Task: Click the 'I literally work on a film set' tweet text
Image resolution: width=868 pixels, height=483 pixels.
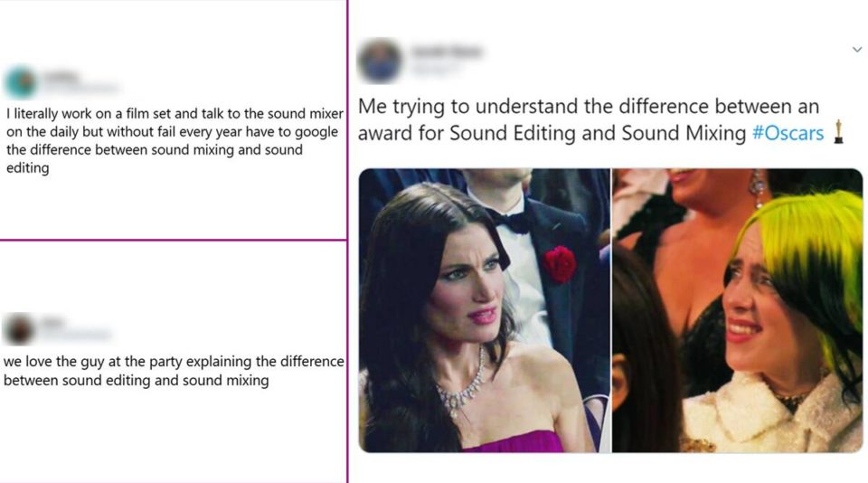Action: (175, 141)
